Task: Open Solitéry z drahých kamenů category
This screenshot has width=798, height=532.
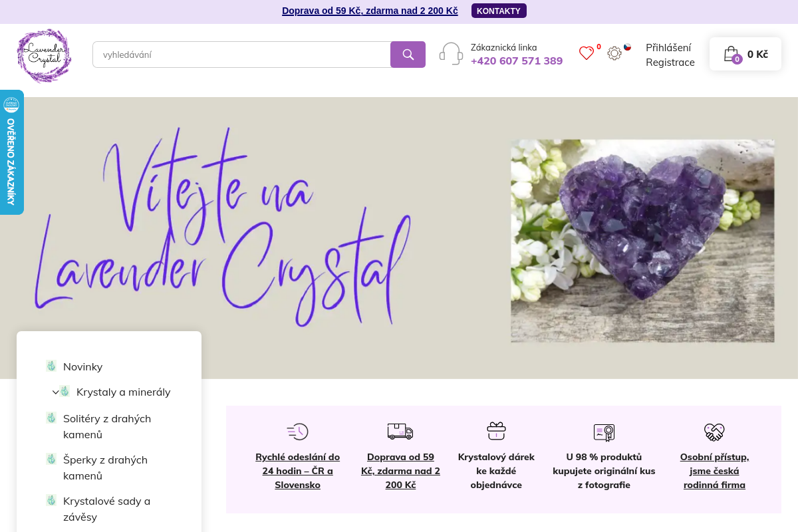Action: pos(107,426)
